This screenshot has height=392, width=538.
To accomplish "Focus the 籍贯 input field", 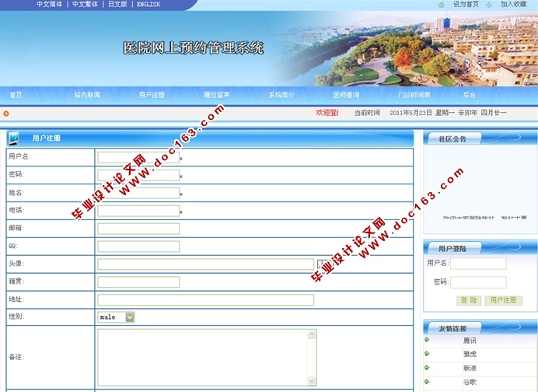I will (x=138, y=282).
